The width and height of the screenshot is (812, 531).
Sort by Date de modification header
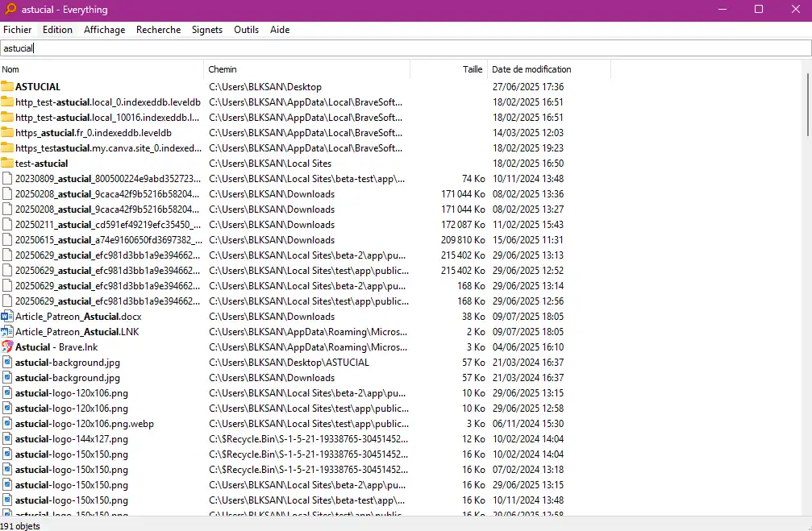click(x=549, y=69)
